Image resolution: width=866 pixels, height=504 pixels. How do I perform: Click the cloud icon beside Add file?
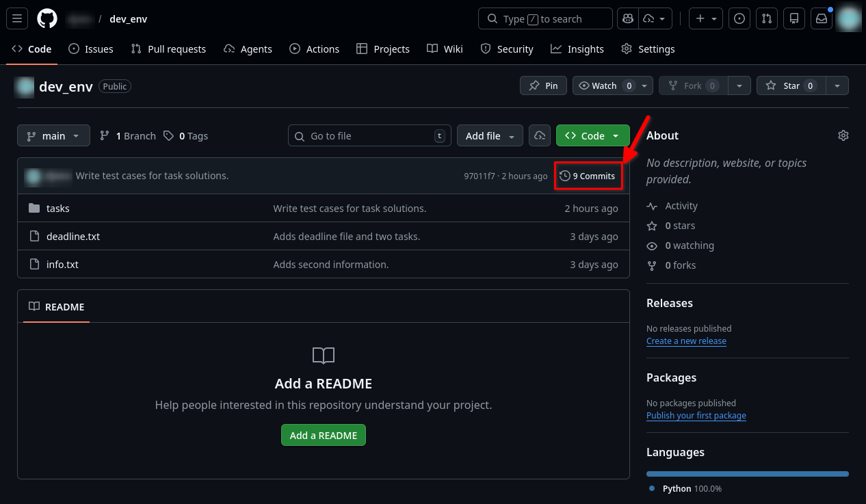[x=540, y=135]
